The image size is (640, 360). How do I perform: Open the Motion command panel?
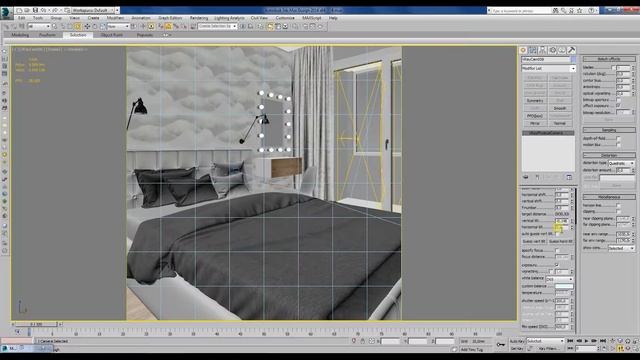[x=553, y=50]
